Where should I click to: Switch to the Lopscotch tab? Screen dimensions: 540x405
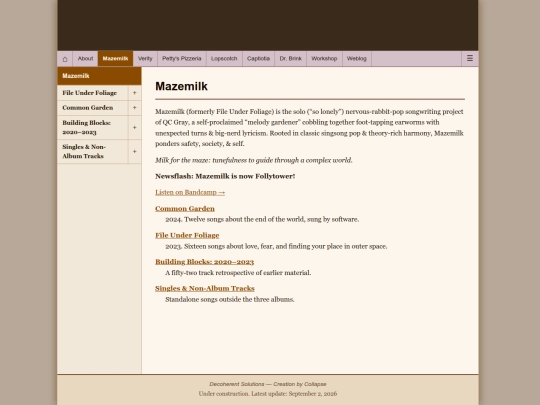224,59
